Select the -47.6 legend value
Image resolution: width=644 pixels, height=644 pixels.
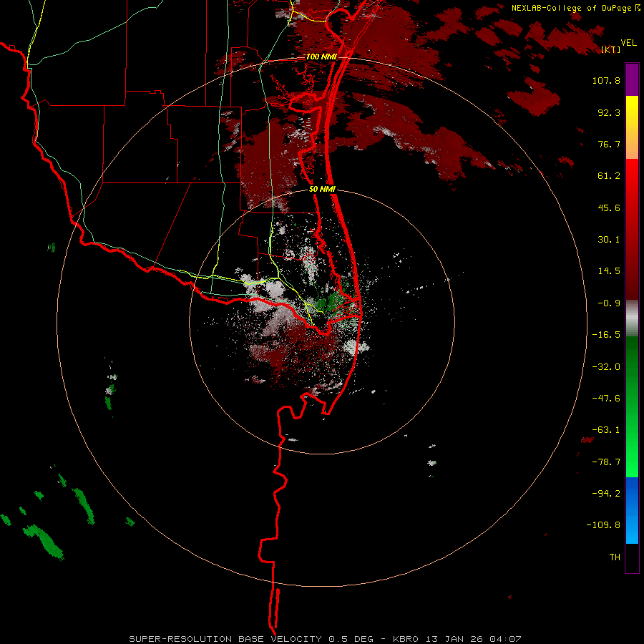click(606, 399)
